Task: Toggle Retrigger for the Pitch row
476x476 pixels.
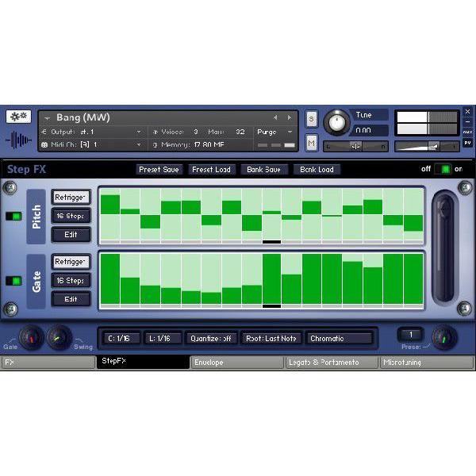Action: click(x=71, y=198)
